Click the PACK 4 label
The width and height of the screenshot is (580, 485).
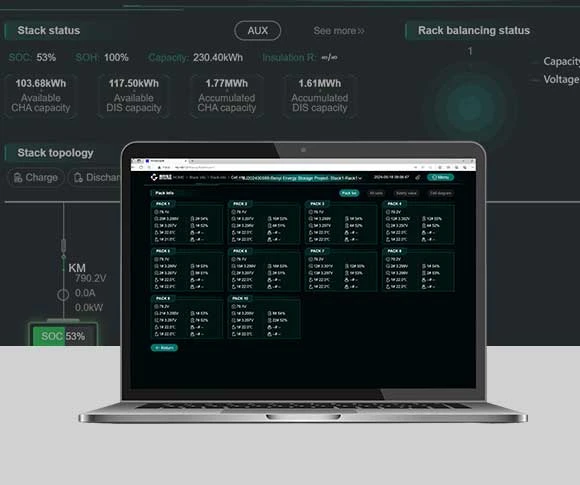[x=394, y=204]
